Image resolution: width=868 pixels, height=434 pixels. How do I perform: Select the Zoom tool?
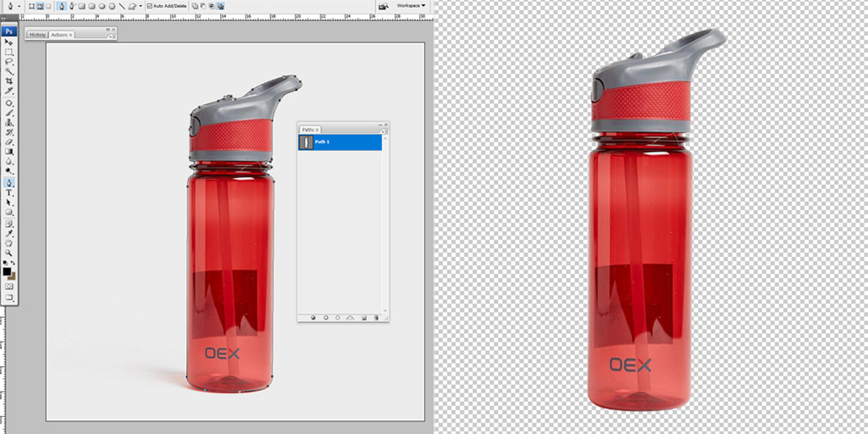tap(8, 253)
